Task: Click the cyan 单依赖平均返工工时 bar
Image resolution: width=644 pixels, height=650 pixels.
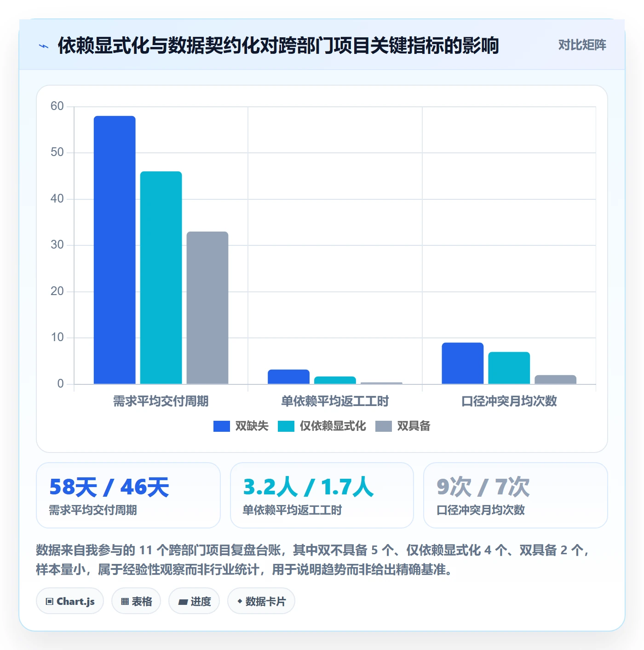Action: (335, 380)
